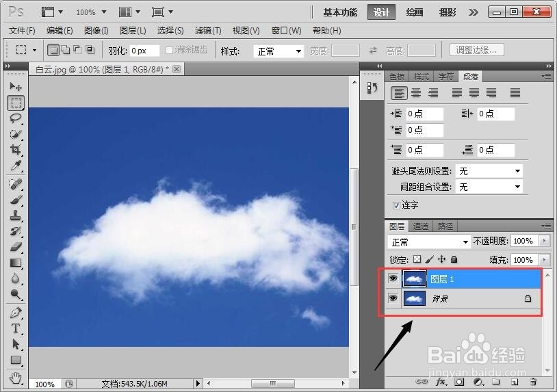The width and height of the screenshot is (557, 392).
Task: Select the Blur tool
Action: click(x=16, y=278)
